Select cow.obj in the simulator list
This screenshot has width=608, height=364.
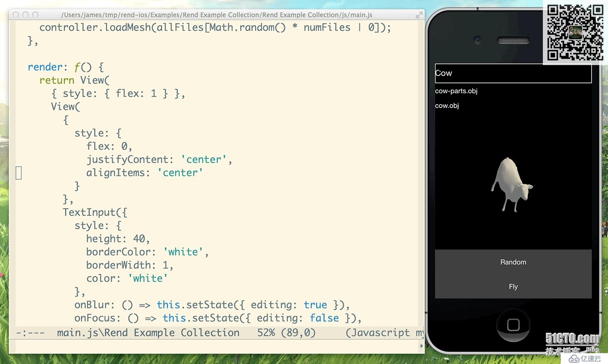point(447,105)
